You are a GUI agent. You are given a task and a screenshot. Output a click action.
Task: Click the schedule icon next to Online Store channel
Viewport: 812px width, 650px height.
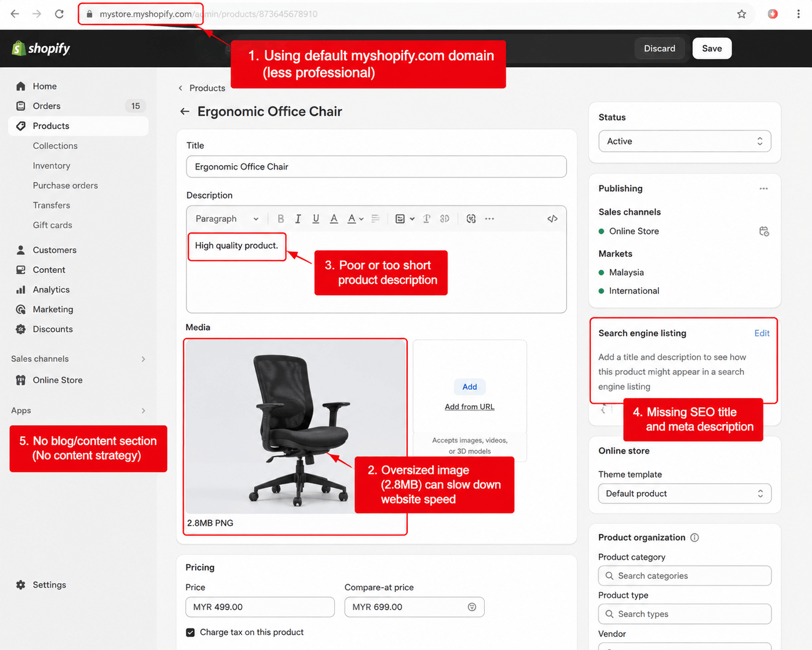(x=764, y=232)
